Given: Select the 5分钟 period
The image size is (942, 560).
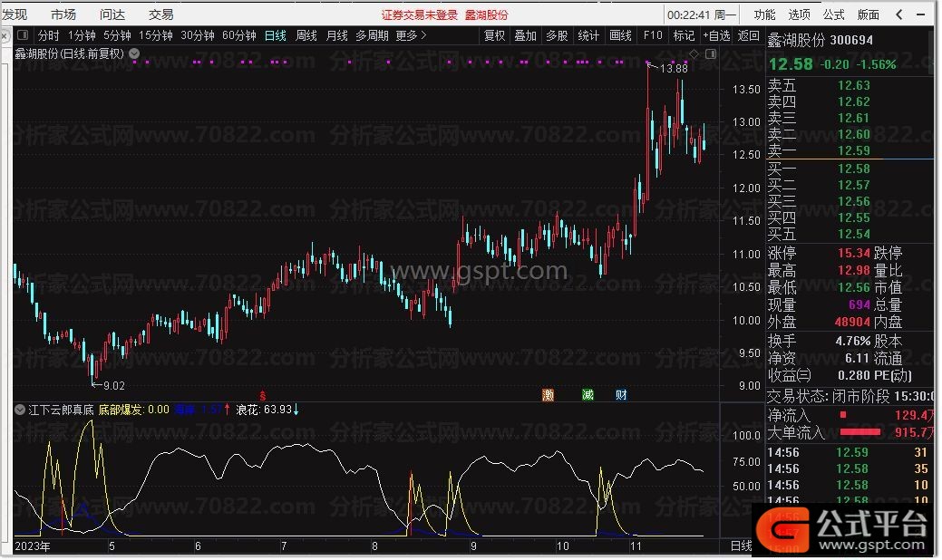Looking at the screenshot, I should (117, 35).
